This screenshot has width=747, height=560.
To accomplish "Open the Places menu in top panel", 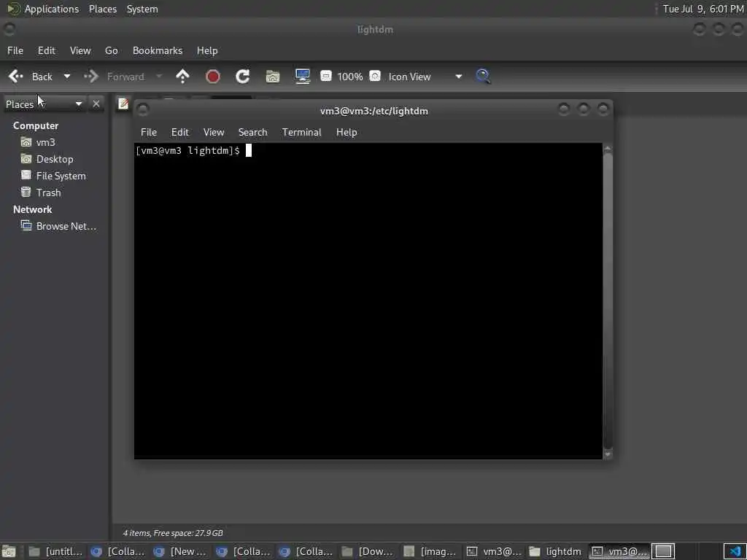I will (103, 9).
